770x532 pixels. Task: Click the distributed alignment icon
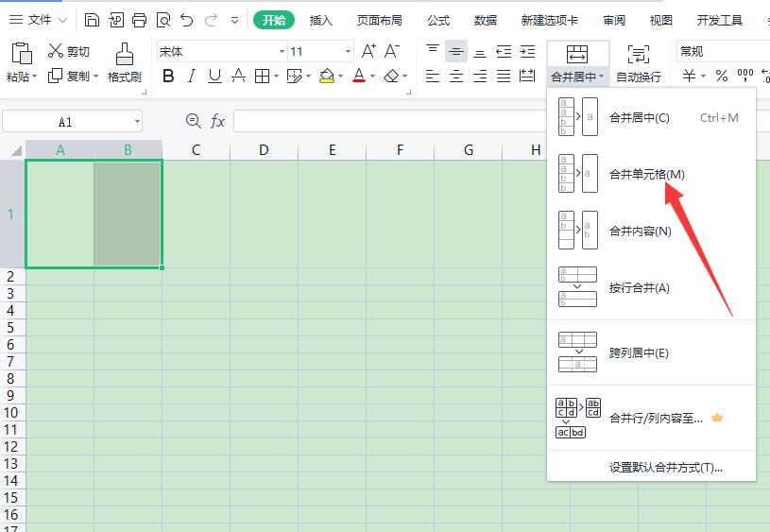tap(527, 76)
